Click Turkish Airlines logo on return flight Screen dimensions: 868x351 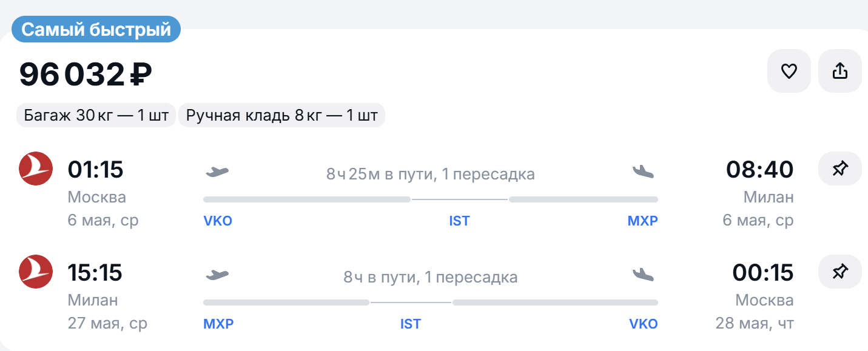36,272
